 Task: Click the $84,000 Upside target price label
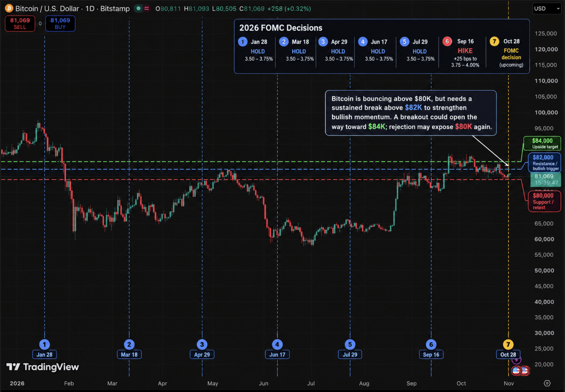click(542, 144)
